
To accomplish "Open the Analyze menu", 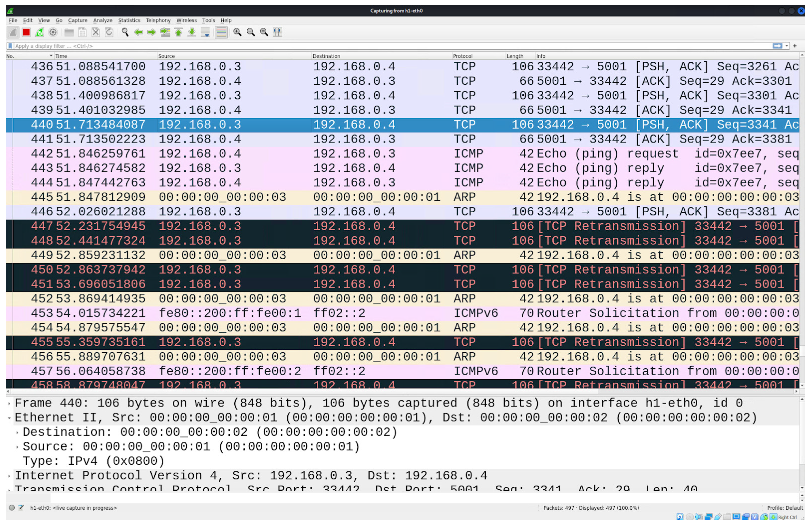I will pos(103,20).
